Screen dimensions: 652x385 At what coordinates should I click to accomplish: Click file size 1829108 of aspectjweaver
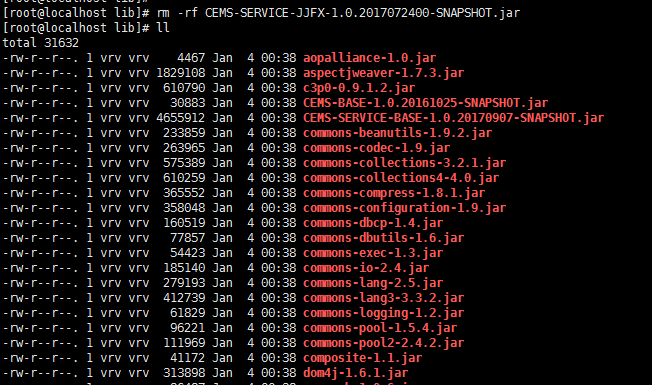[180, 73]
